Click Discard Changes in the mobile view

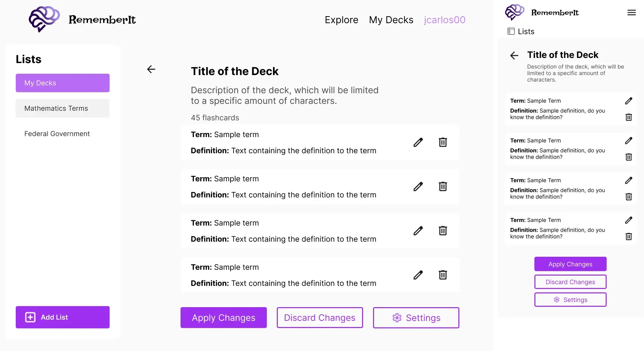[x=570, y=282]
